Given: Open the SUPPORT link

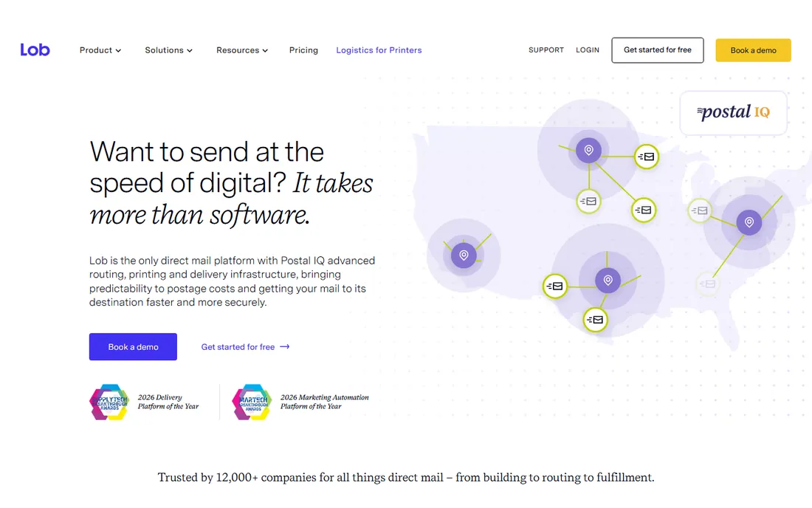Looking at the screenshot, I should point(546,50).
